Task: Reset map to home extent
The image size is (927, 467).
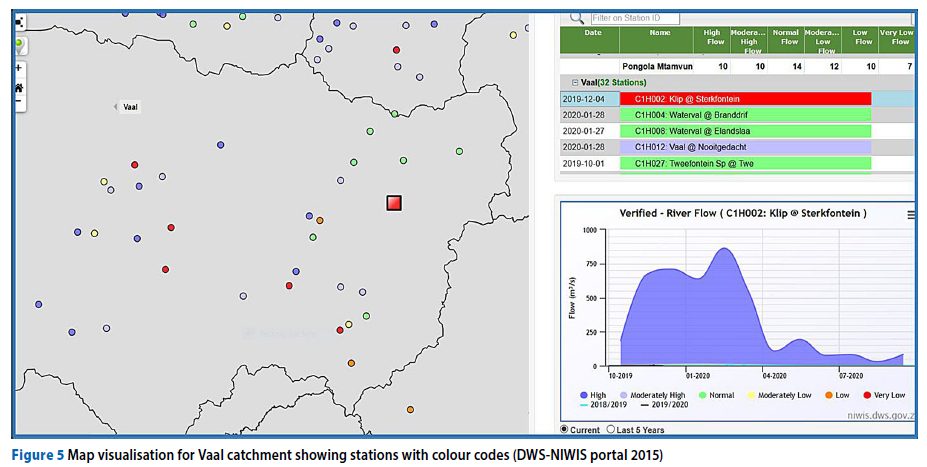Action: coord(19,86)
